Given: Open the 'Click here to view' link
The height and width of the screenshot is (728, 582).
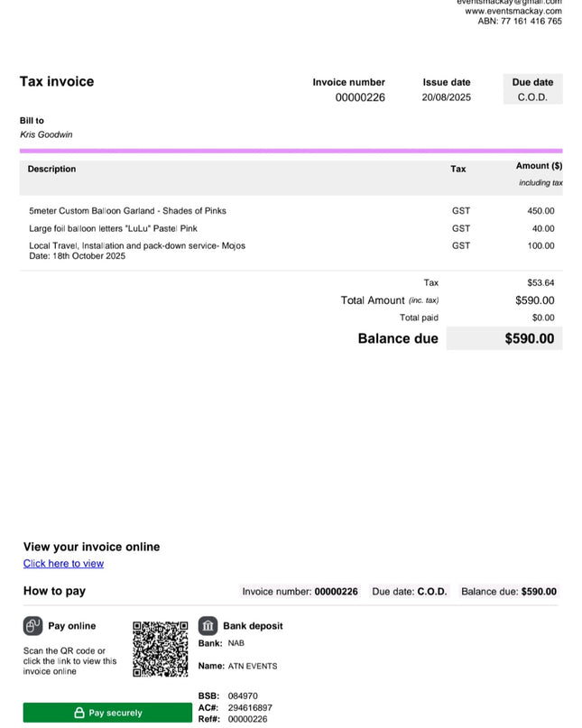Looking at the screenshot, I should (64, 563).
